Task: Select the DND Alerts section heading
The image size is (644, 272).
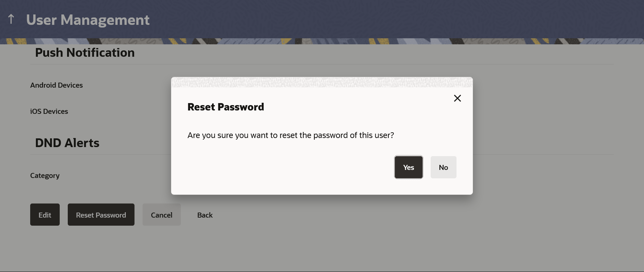Action: pyautogui.click(x=67, y=143)
